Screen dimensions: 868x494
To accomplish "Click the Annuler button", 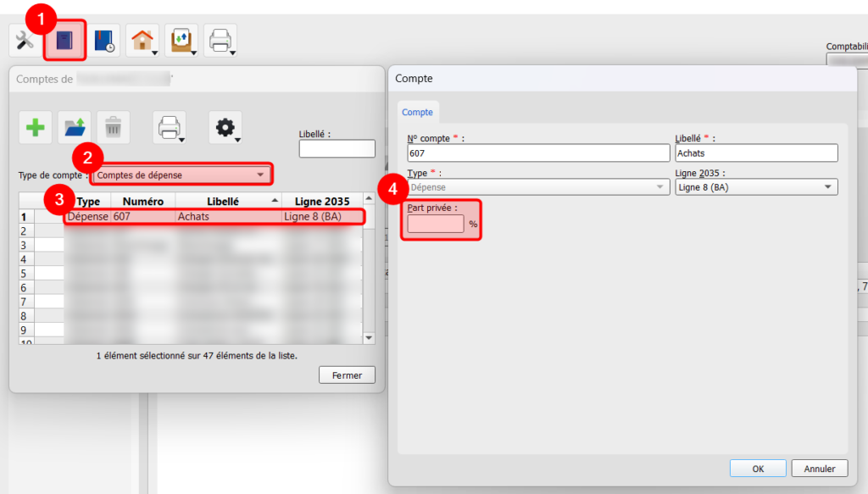I will [819, 469].
